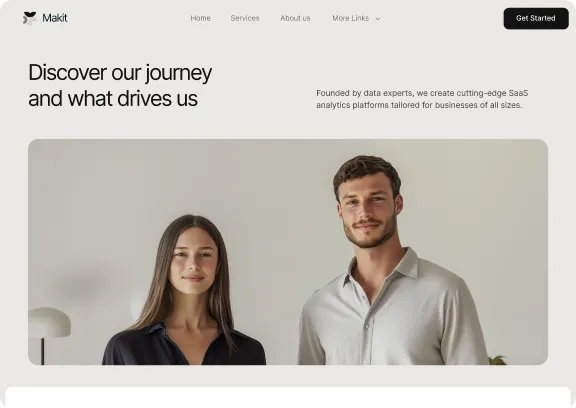Click the man's grey button-up shirt
The width and height of the screenshot is (576, 408).
coord(392,316)
